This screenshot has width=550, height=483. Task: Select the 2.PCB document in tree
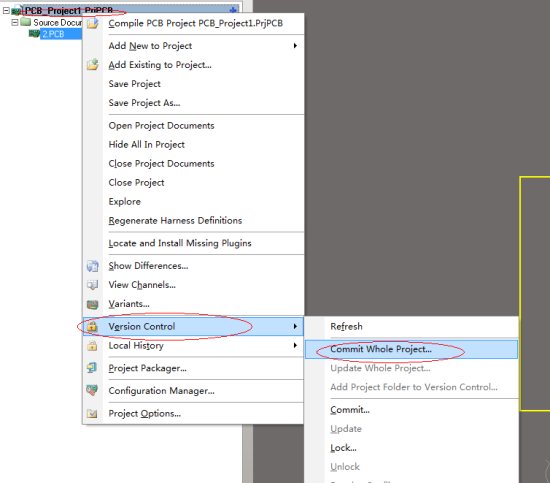tap(53, 34)
